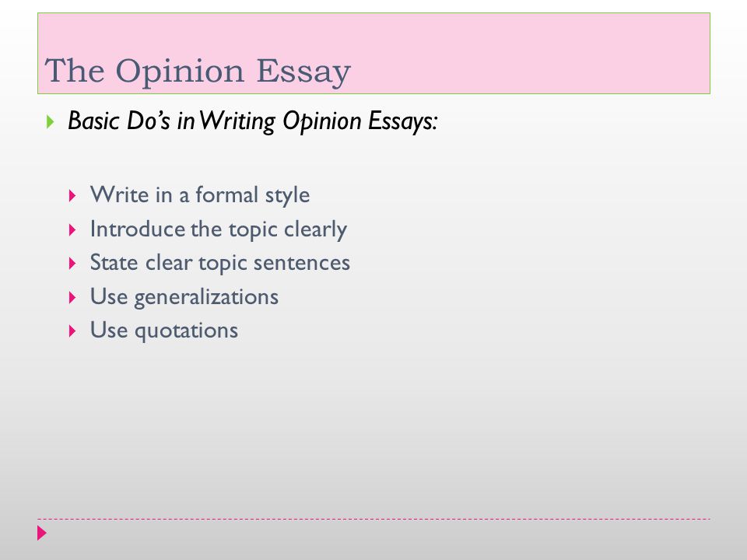The width and height of the screenshot is (747, 560).
Task: Click the text Introduce the topic clearly
Action: point(218,230)
